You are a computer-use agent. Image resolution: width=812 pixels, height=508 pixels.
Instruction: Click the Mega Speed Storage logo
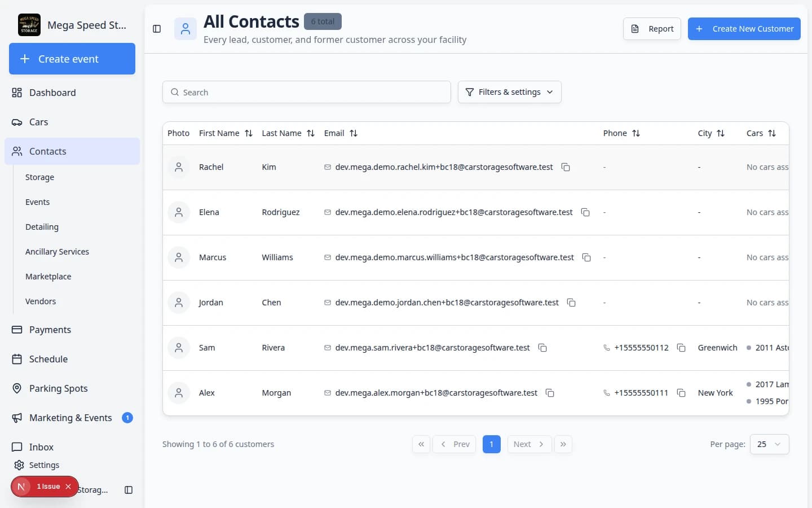[x=29, y=25]
